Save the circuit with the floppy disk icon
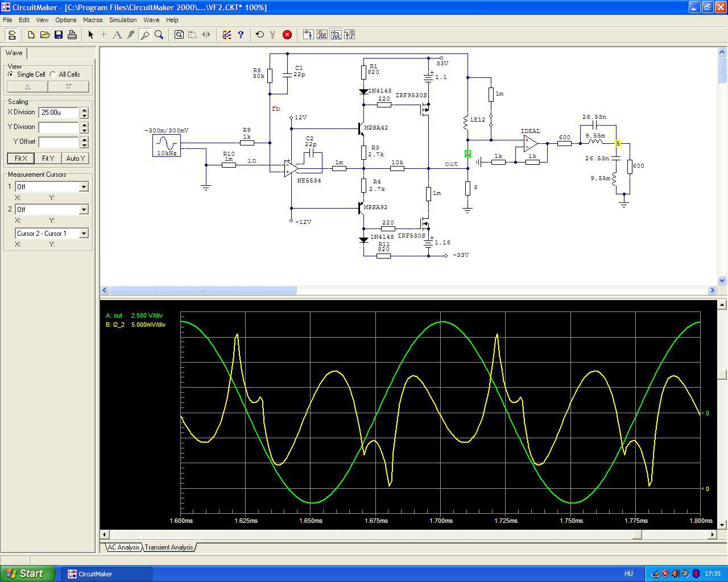The height and width of the screenshot is (582, 728). point(59,35)
